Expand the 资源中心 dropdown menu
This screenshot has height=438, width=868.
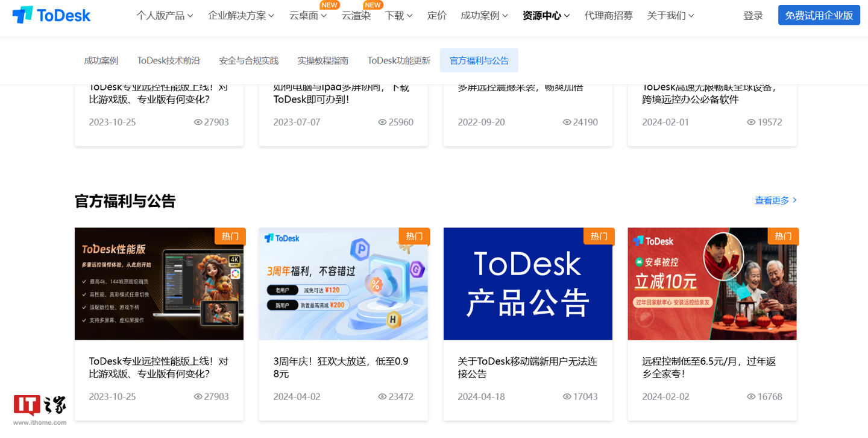pos(546,16)
